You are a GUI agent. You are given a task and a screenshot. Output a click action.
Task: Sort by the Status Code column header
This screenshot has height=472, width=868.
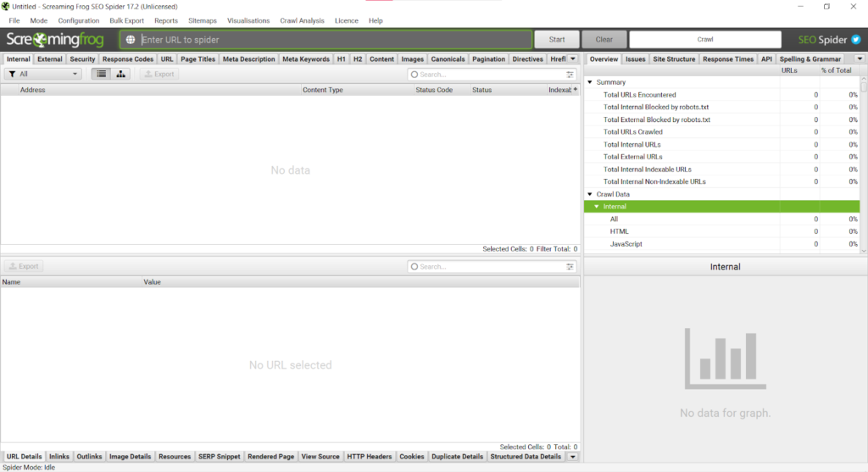coord(441,90)
